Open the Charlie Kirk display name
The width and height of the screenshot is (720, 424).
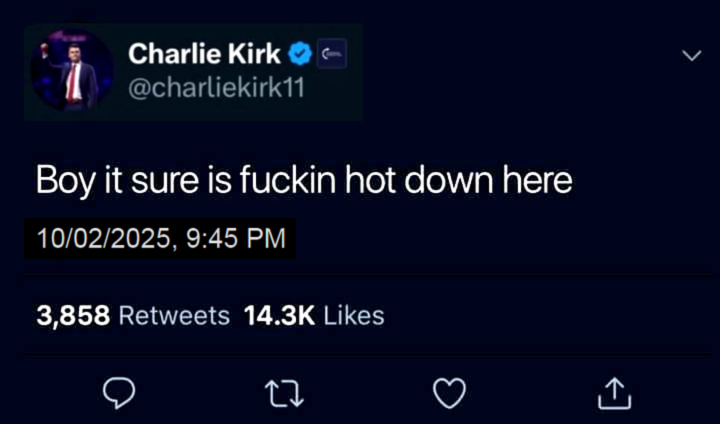point(204,54)
